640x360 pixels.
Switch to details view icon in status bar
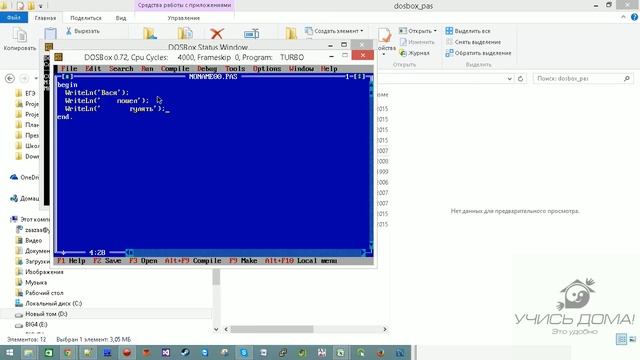click(621, 339)
